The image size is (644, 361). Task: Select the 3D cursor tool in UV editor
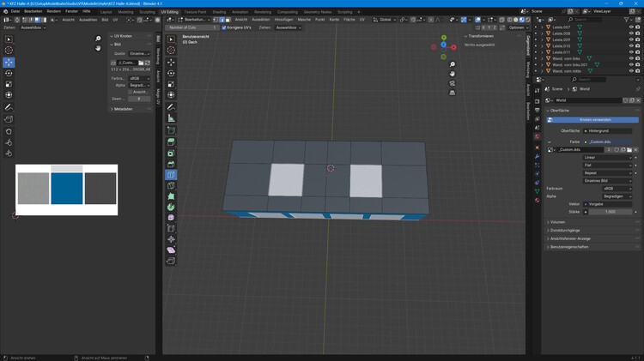click(9, 51)
